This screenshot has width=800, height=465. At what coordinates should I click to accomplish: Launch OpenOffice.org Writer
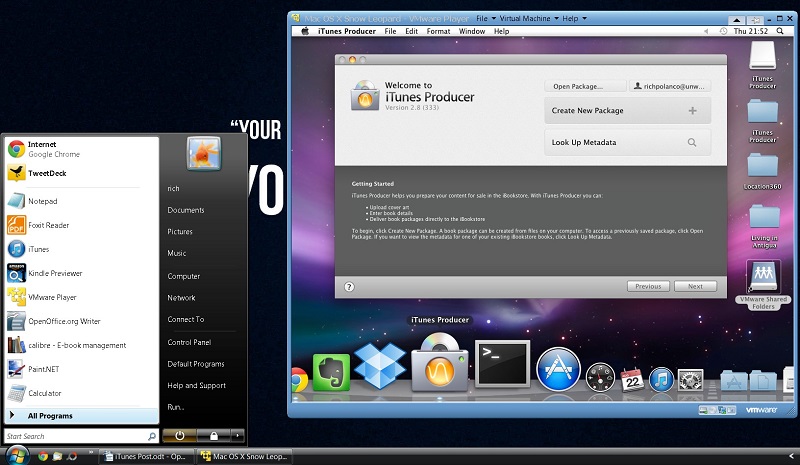click(x=82, y=321)
